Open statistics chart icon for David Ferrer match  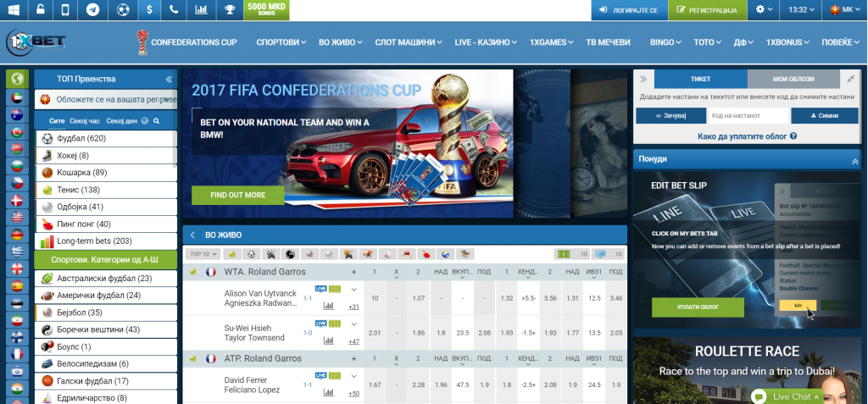pyautogui.click(x=329, y=392)
